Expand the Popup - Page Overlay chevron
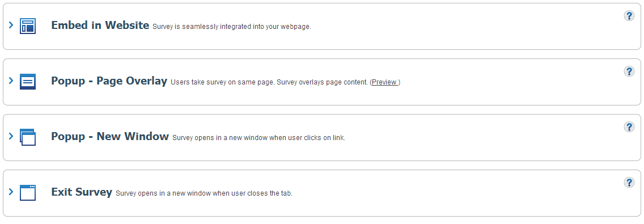 coord(11,81)
